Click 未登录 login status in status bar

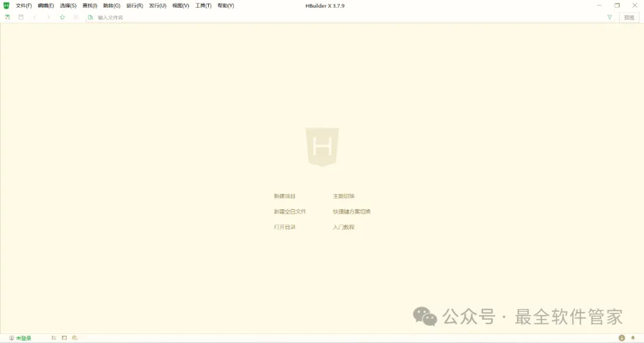pyautogui.click(x=20, y=338)
